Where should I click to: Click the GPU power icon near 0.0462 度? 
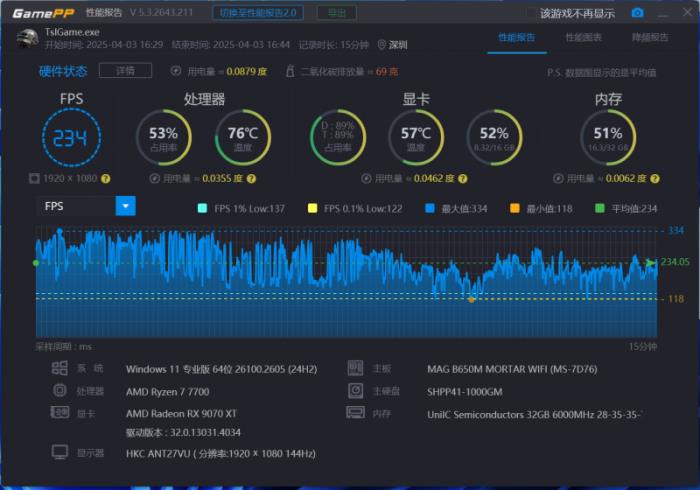click(x=366, y=179)
